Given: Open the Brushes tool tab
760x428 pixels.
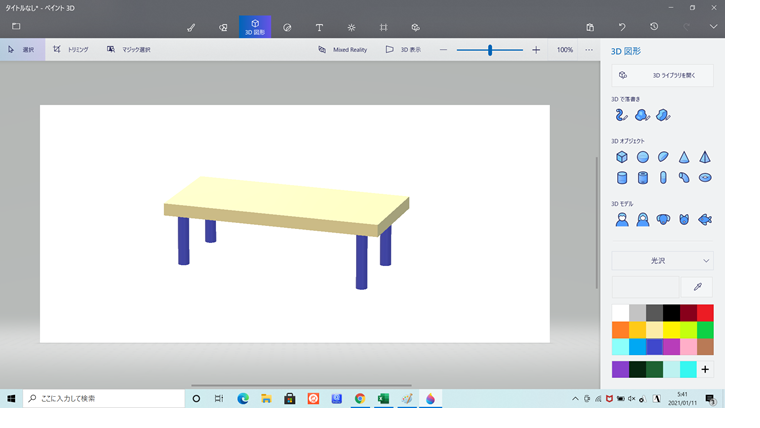Looking at the screenshot, I should coord(191,28).
